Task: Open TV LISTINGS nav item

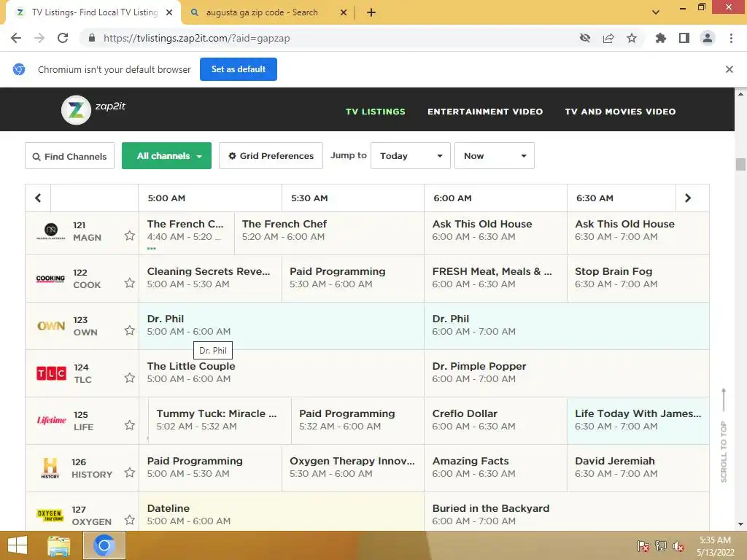Action: (x=376, y=112)
